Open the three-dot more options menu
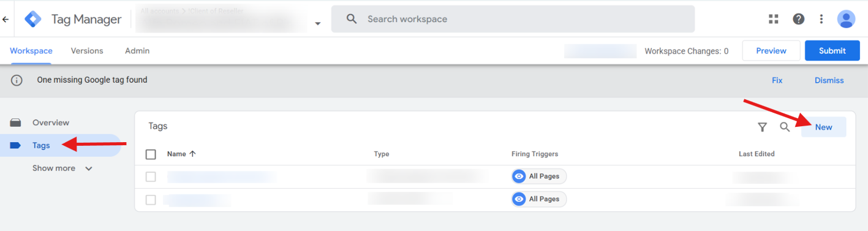868x231 pixels. [x=821, y=19]
